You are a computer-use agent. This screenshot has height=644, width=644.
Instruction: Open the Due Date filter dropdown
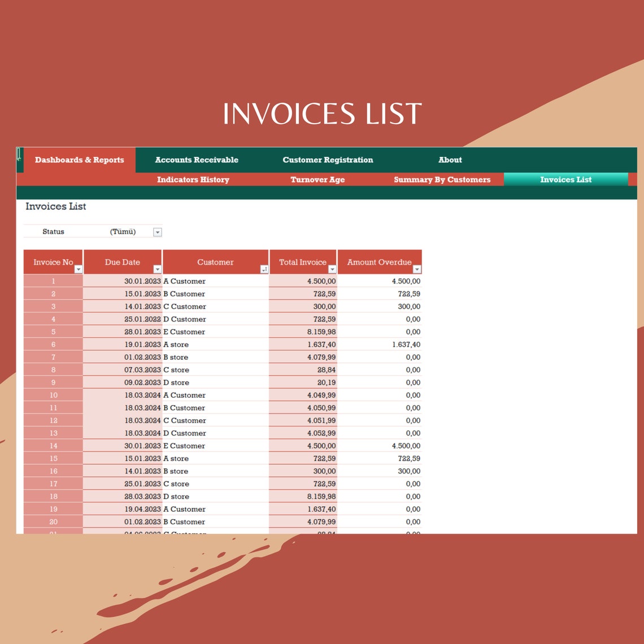tap(157, 269)
